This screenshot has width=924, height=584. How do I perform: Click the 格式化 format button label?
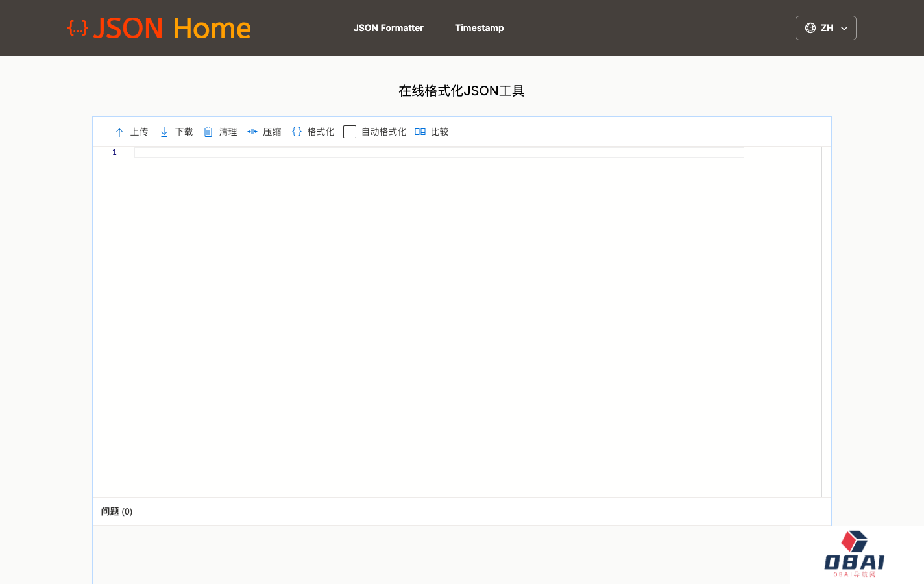coord(321,132)
